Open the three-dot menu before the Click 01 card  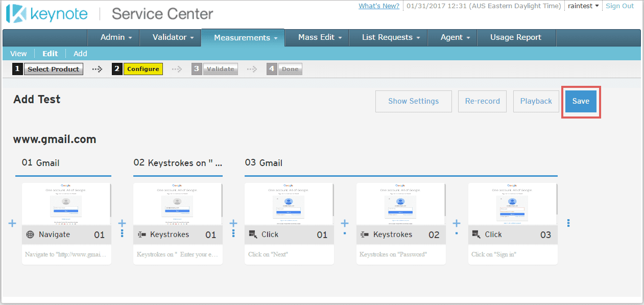[x=233, y=233]
